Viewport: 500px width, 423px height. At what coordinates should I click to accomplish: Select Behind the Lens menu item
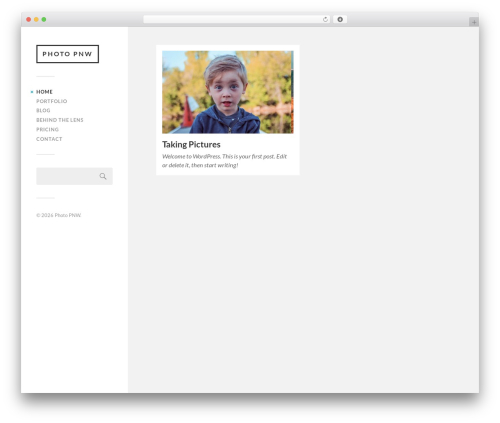60,120
